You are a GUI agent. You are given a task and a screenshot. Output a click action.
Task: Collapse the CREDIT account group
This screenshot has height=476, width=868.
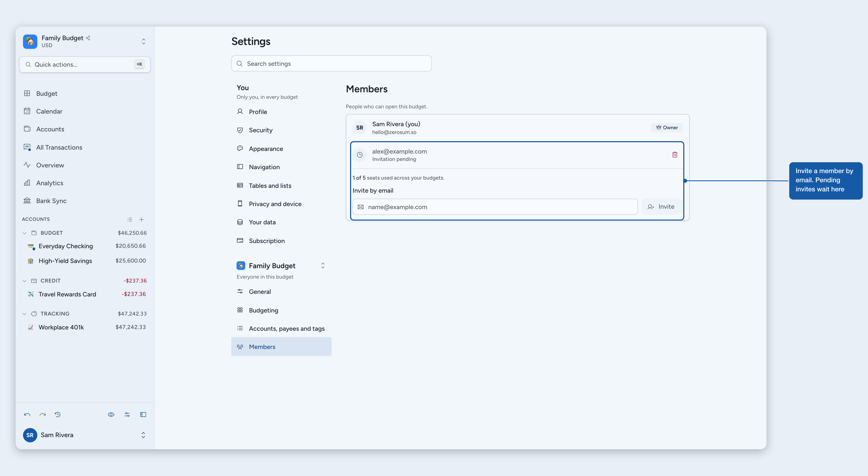point(24,281)
